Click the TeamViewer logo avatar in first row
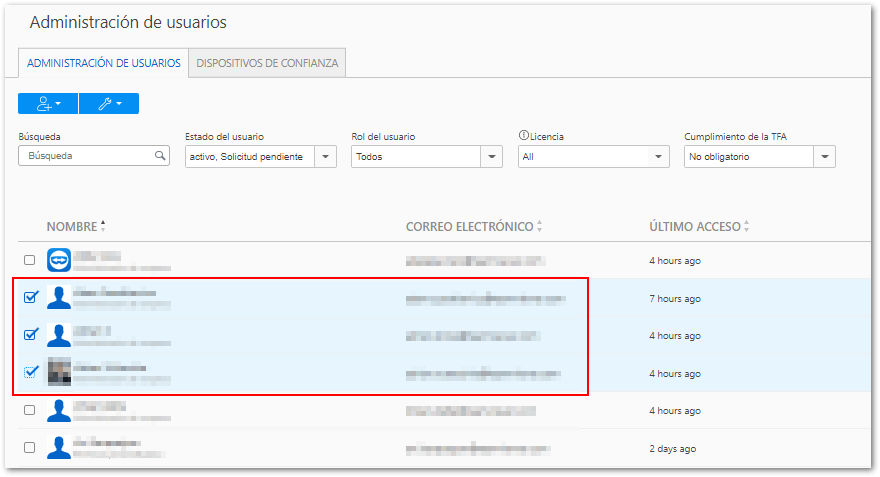The height and width of the screenshot is (477, 880). click(x=59, y=260)
